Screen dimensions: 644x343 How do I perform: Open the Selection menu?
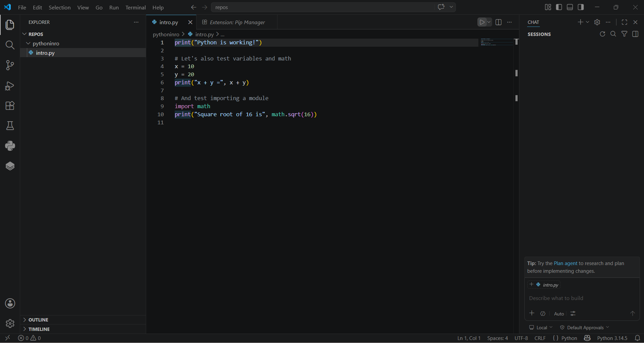pos(59,7)
